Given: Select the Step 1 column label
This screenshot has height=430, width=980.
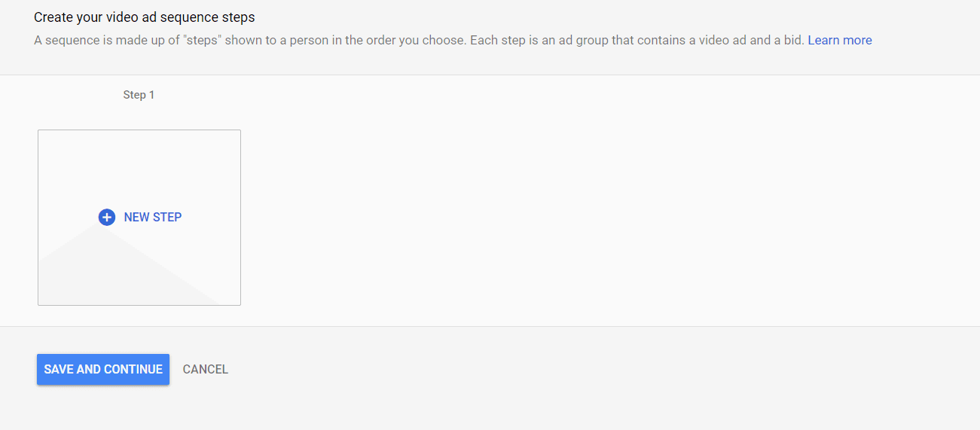Looking at the screenshot, I should (x=139, y=95).
